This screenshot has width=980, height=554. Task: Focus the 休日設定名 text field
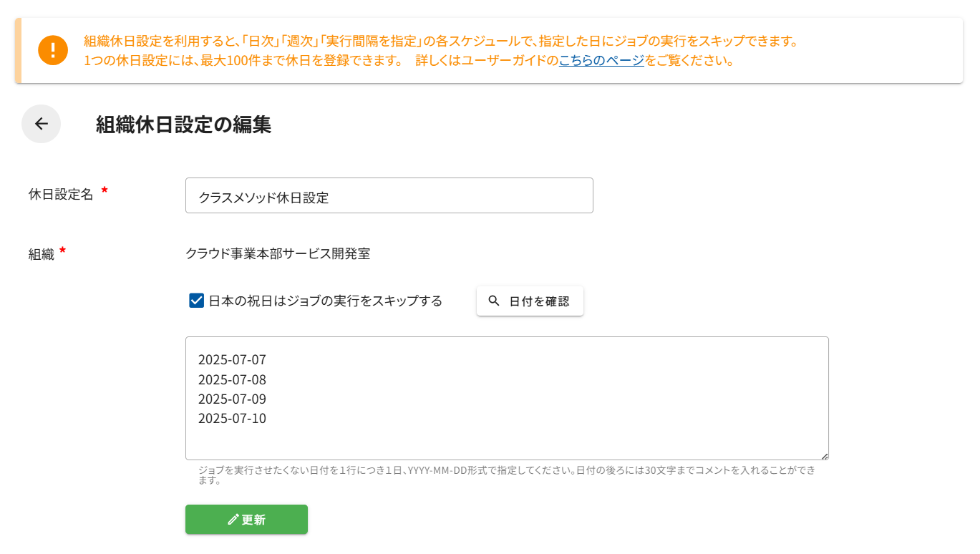[x=389, y=196]
